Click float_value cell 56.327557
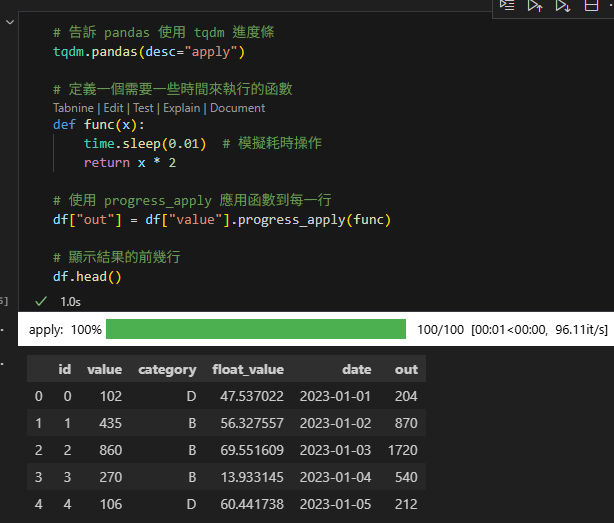 252,423
